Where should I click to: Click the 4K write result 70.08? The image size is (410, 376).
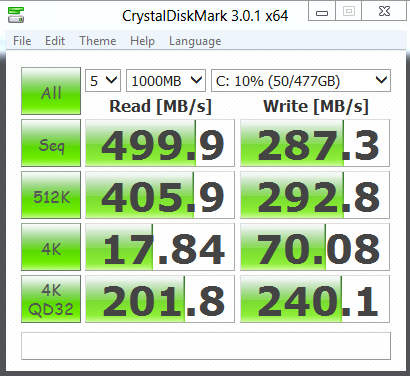(x=315, y=247)
